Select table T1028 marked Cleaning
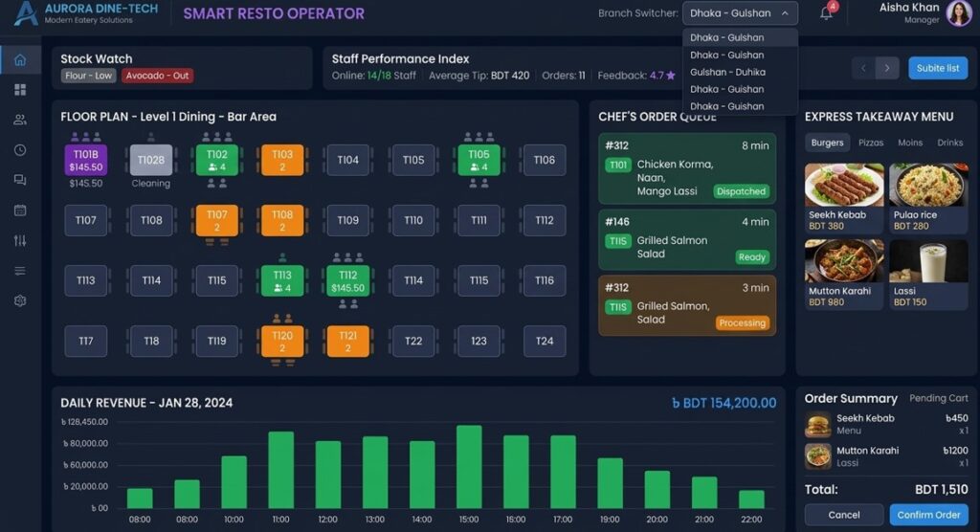This screenshot has width=980, height=532. click(151, 160)
